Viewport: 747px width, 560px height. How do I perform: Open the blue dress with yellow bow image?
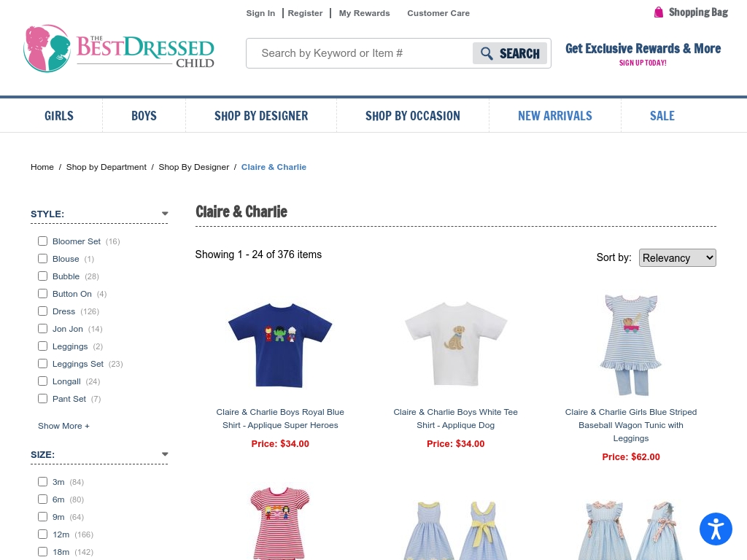point(456,530)
